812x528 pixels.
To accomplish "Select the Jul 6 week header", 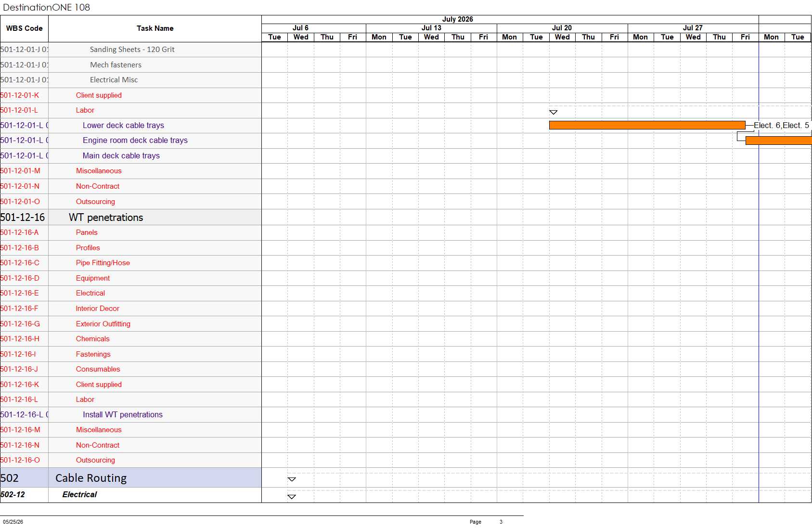I will click(x=301, y=28).
